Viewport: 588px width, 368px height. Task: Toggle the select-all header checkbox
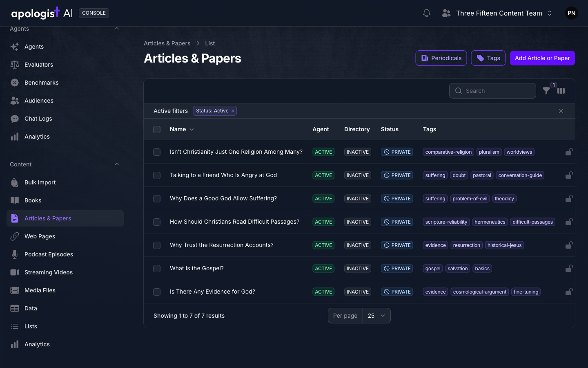157,130
